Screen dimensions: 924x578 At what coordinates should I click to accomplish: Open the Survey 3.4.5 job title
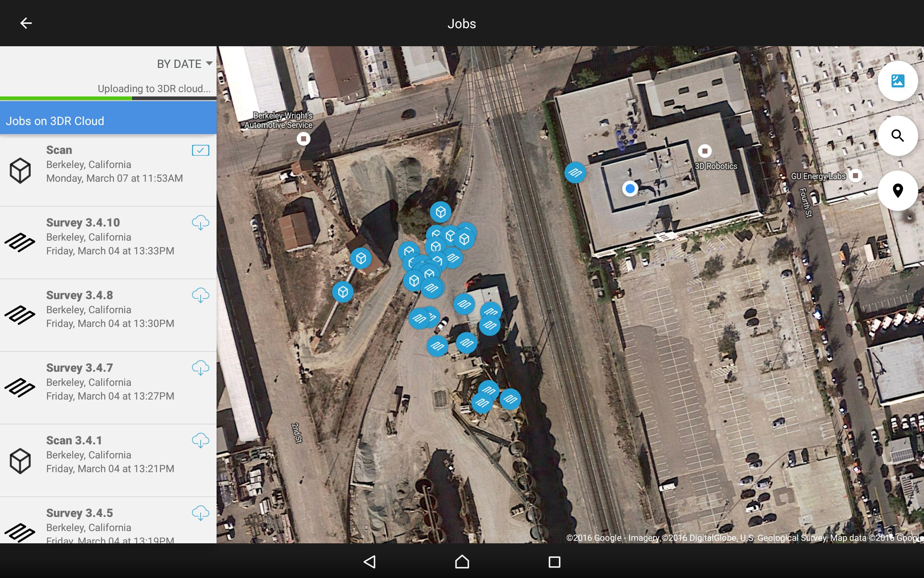click(79, 513)
